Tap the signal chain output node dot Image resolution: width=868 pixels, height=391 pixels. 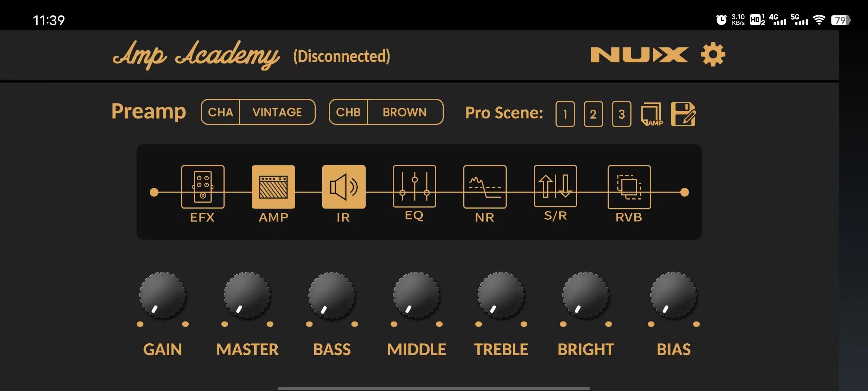coord(684,192)
